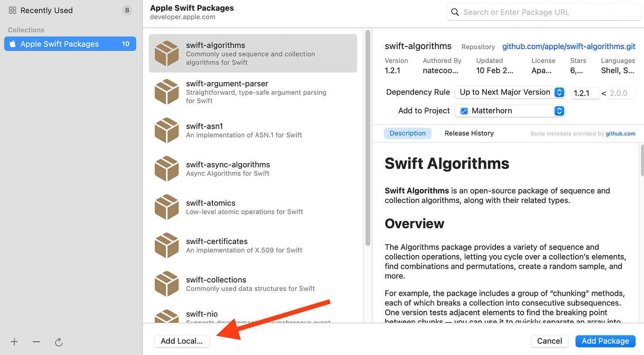Switch to the Description tab
The width and height of the screenshot is (644, 355).
tap(407, 133)
